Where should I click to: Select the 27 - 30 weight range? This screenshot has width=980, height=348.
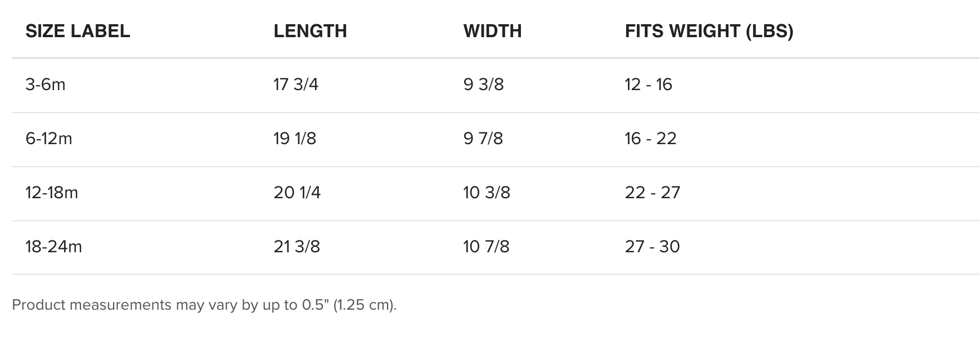[652, 247]
